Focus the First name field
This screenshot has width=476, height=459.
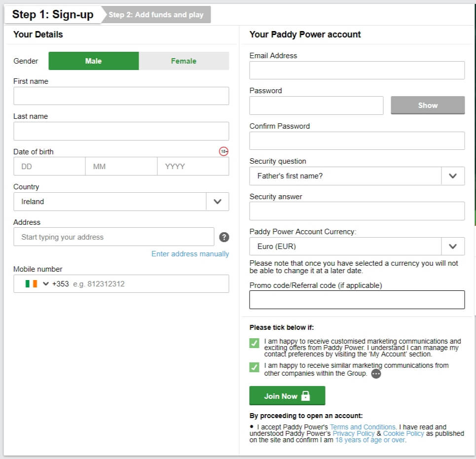coord(121,96)
